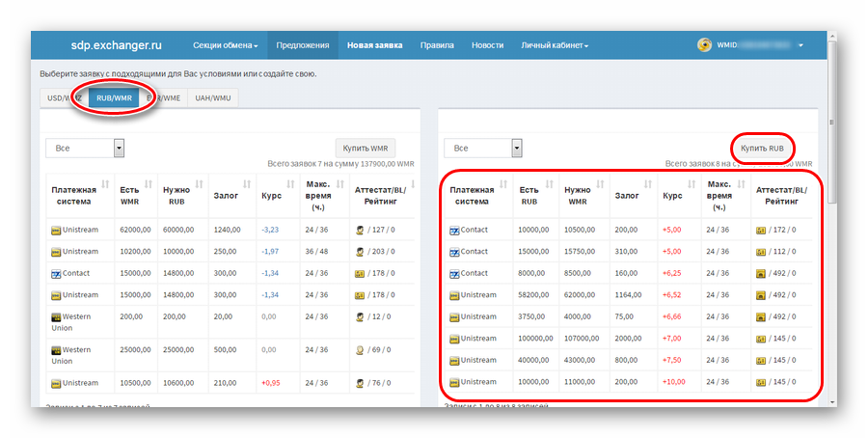868x438 pixels.
Task: Expand the Секции обмена menu
Action: tap(226, 45)
